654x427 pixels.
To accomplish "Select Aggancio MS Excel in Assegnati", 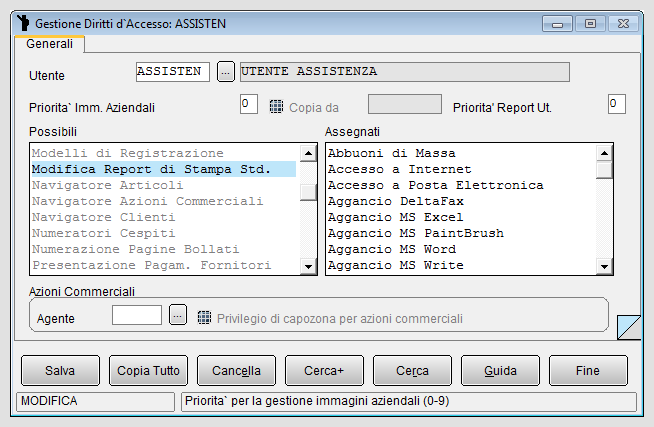I will [395, 217].
